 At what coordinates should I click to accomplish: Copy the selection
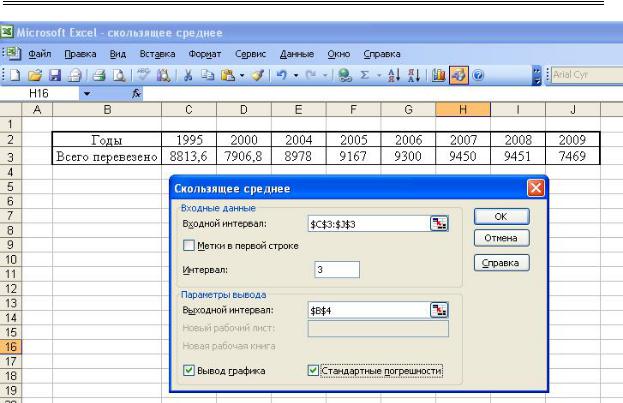click(x=207, y=75)
